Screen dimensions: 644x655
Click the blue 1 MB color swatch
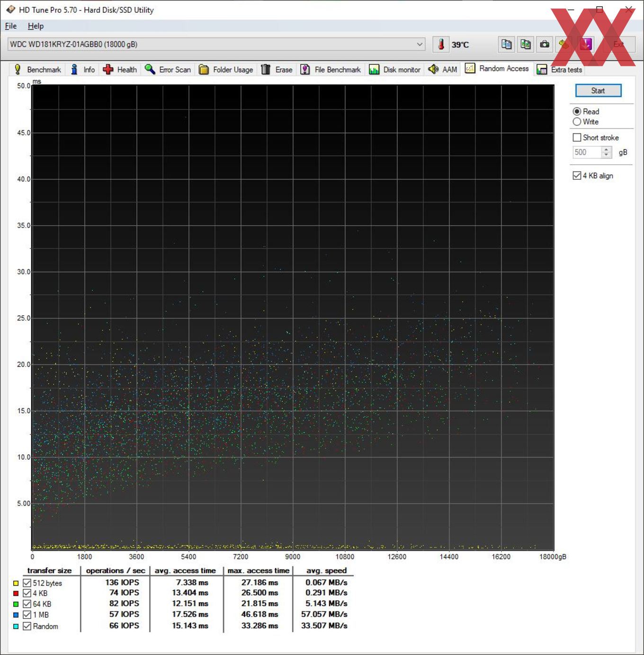(16, 615)
